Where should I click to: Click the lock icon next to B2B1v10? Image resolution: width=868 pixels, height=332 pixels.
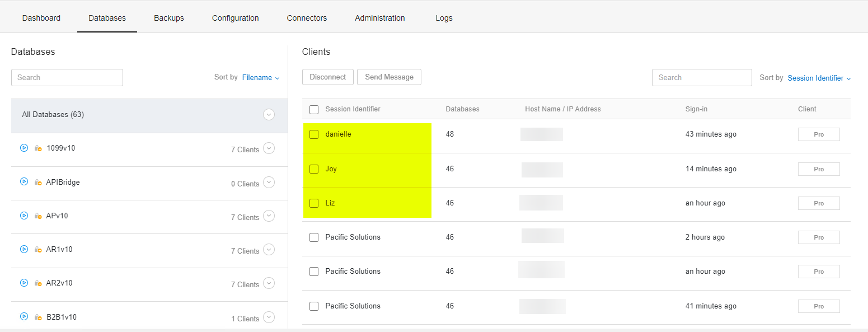(38, 317)
